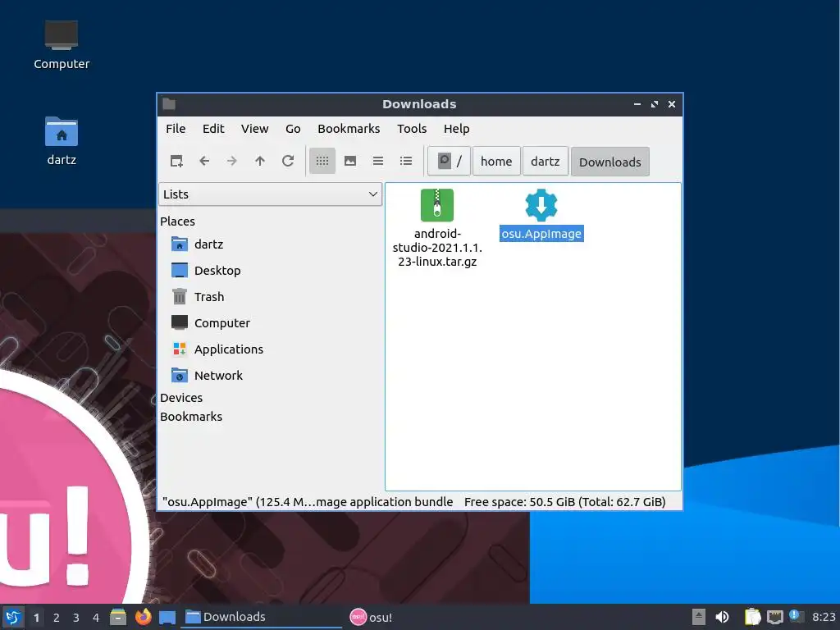
Task: Open the View menu
Action: click(x=254, y=129)
